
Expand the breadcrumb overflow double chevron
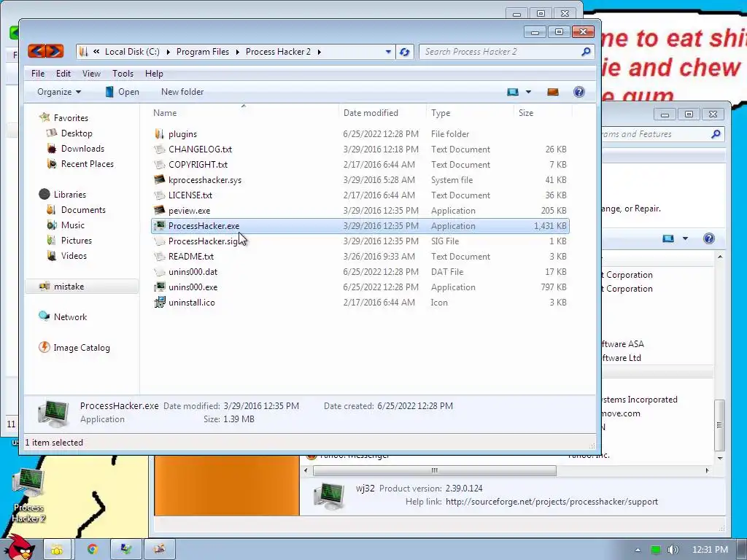point(96,52)
